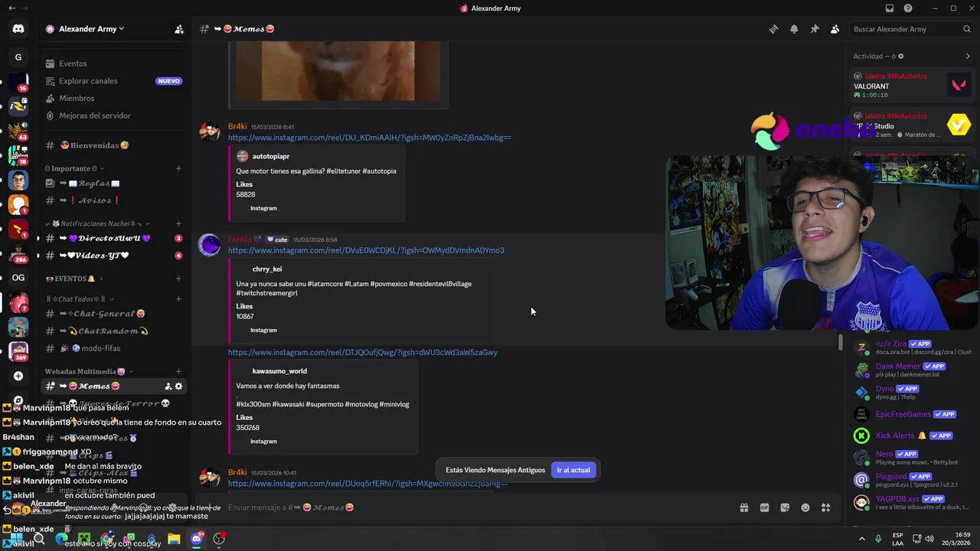
Task: Click Ir al actual button
Action: (x=573, y=470)
